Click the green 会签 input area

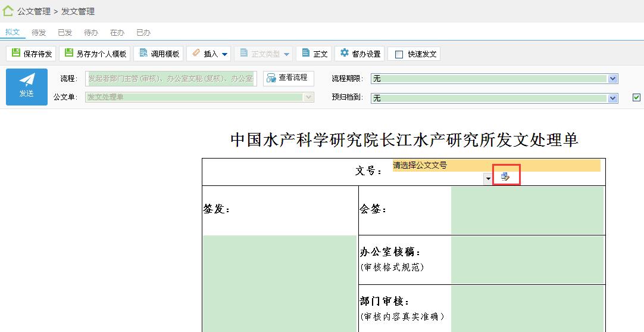pyautogui.click(x=527, y=210)
